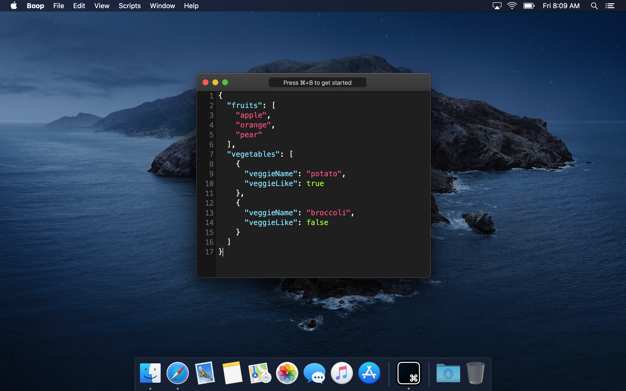Click the clock showing Fri 8:09 AM
The height and width of the screenshot is (391, 626).
[x=561, y=6]
